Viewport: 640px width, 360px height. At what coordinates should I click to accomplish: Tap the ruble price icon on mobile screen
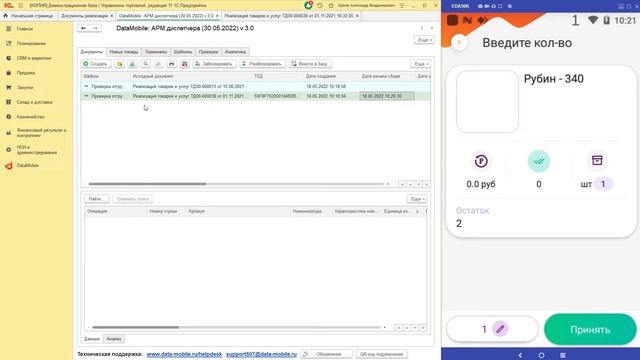tap(481, 161)
